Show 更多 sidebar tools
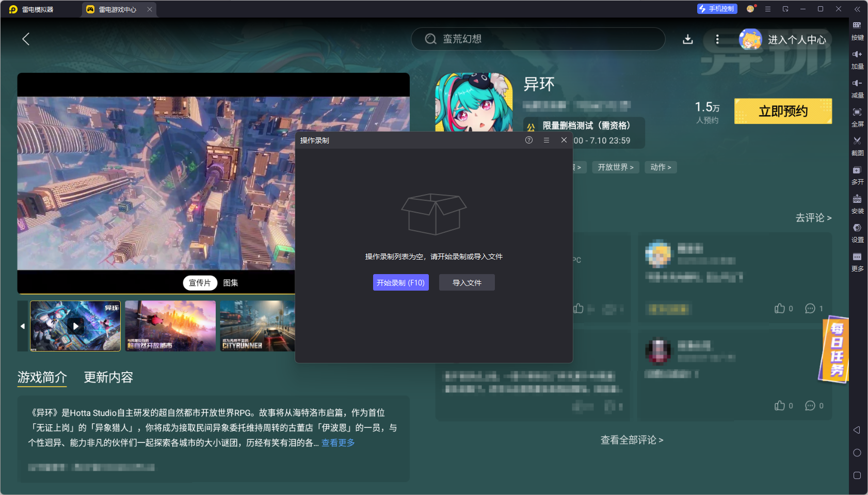This screenshot has height=495, width=868. click(857, 262)
